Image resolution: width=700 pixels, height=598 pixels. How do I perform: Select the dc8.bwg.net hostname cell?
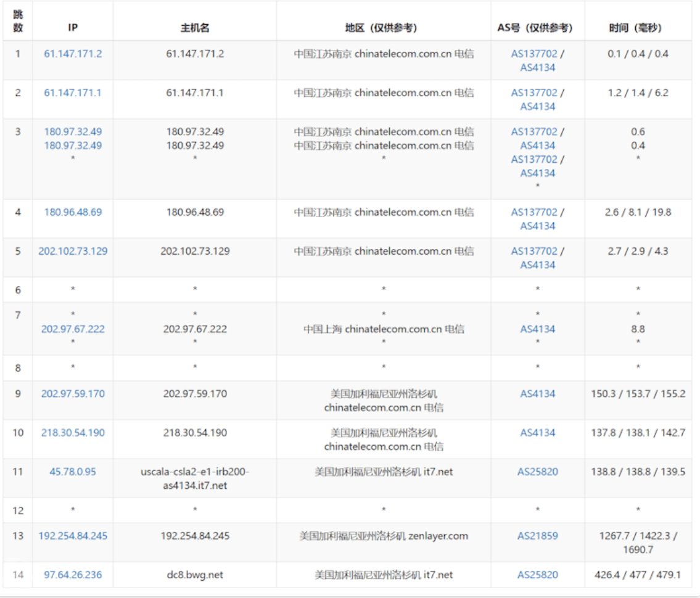[195, 575]
